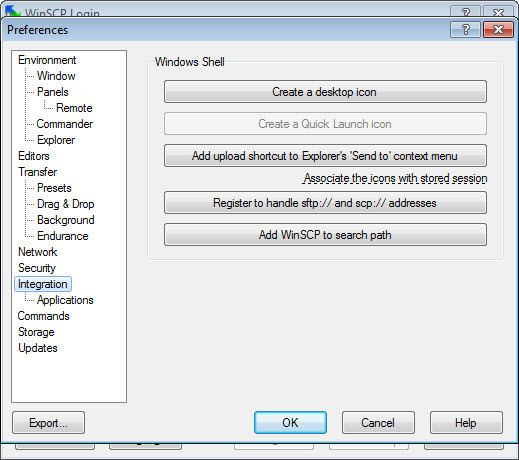Select the Storage preferences page

(x=36, y=332)
